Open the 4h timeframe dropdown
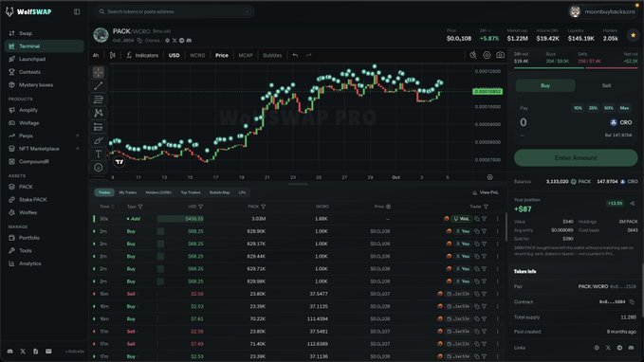The width and height of the screenshot is (644, 362). 96,55
